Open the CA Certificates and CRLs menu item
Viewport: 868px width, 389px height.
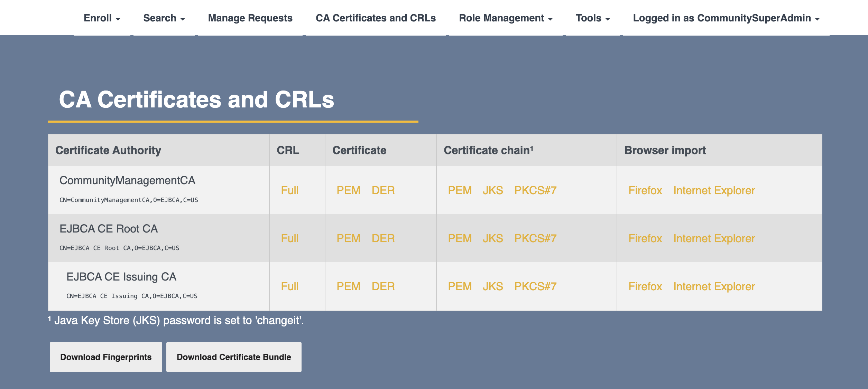click(376, 18)
